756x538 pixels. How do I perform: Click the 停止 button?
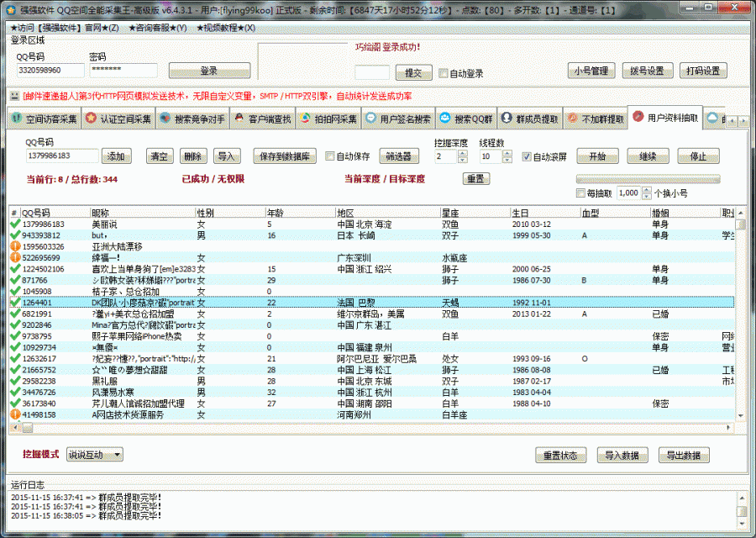(698, 156)
